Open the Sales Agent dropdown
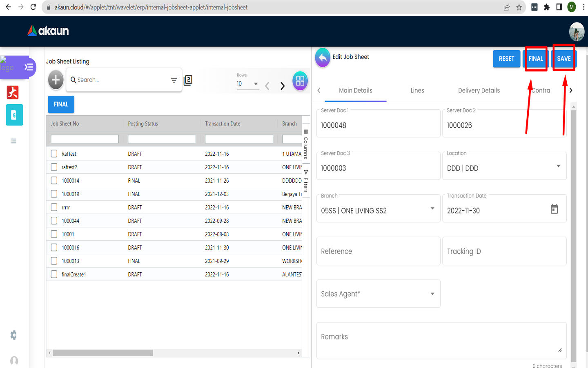 coord(432,294)
